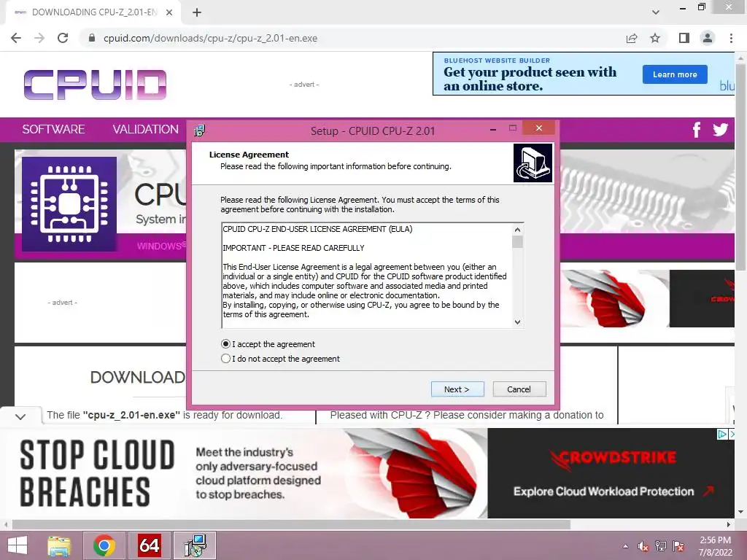747x560 pixels.
Task: Click the CPU-Z chip logo image
Action: 69,204
